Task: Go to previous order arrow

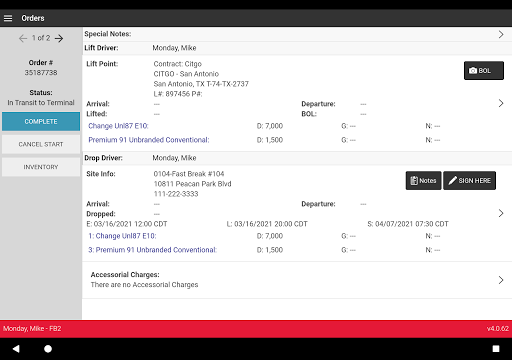Action: click(x=23, y=38)
